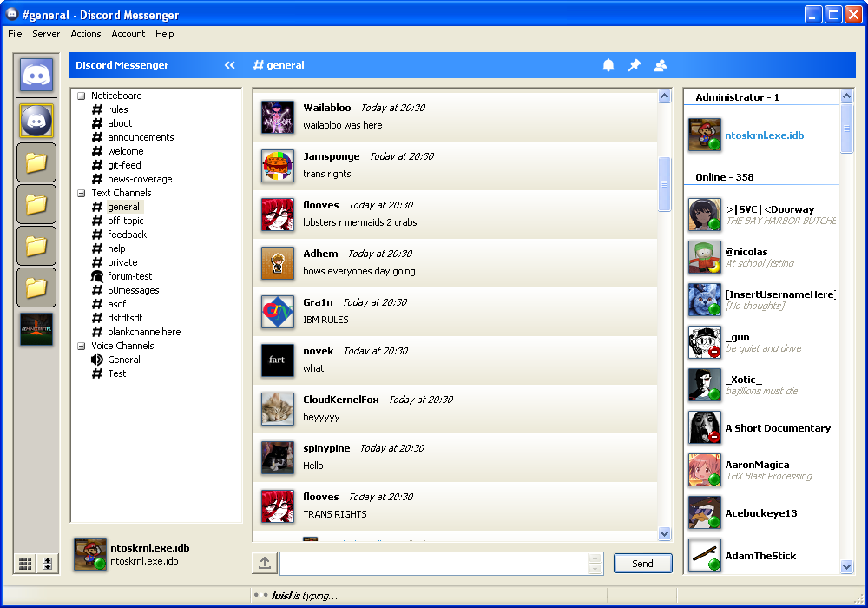The height and width of the screenshot is (608, 868).
Task: Click input box spinner up arrow
Action: click(x=595, y=558)
